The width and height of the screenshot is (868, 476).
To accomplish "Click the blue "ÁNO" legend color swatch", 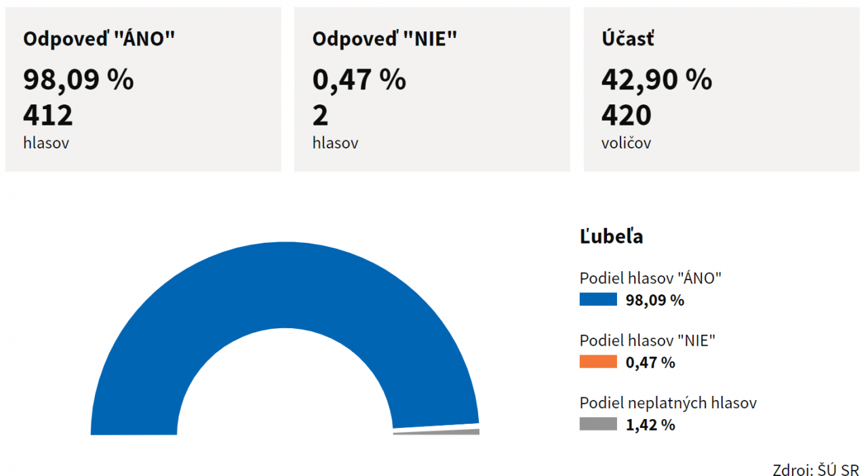I will 598,300.
